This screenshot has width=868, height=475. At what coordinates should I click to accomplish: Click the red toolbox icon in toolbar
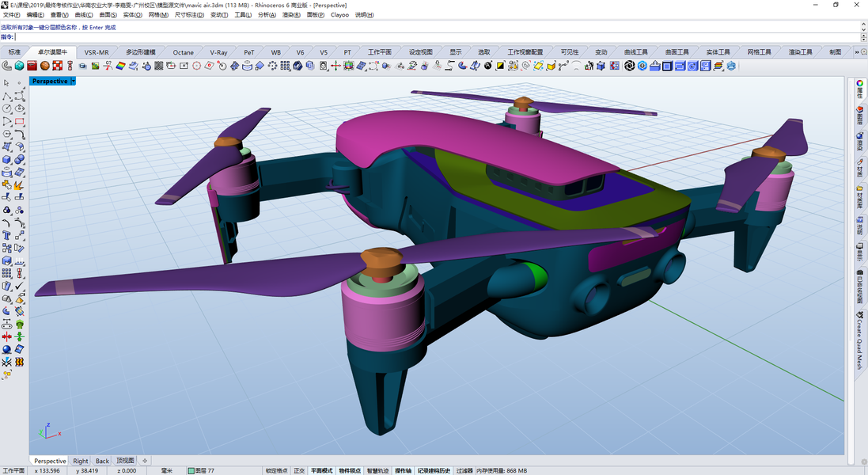(x=32, y=66)
